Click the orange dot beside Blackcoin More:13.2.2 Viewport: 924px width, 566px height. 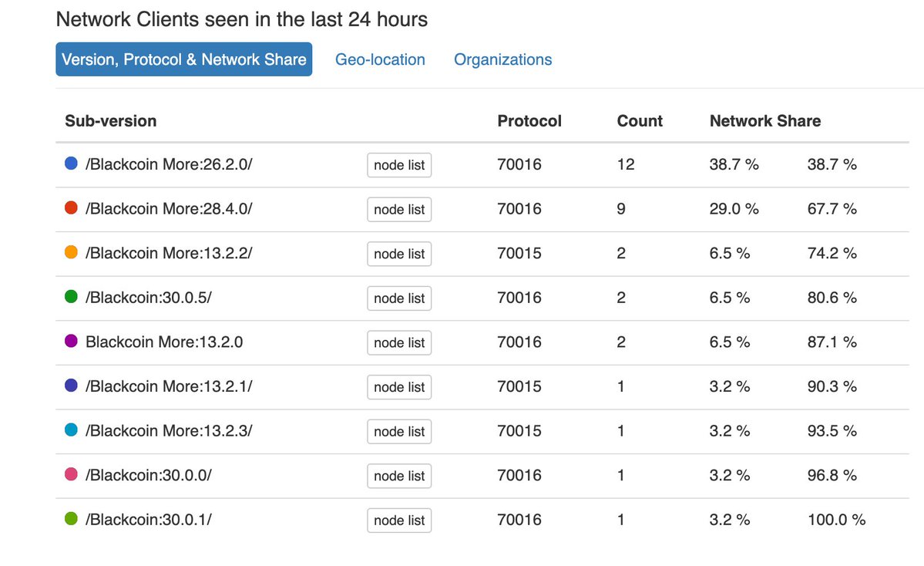click(71, 252)
